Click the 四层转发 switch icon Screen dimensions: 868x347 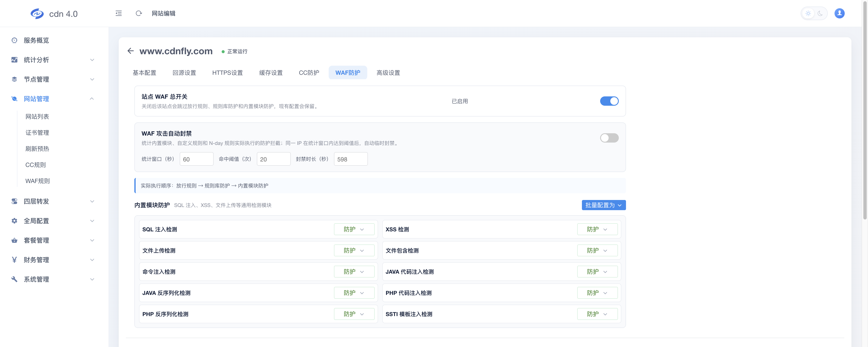tap(14, 201)
